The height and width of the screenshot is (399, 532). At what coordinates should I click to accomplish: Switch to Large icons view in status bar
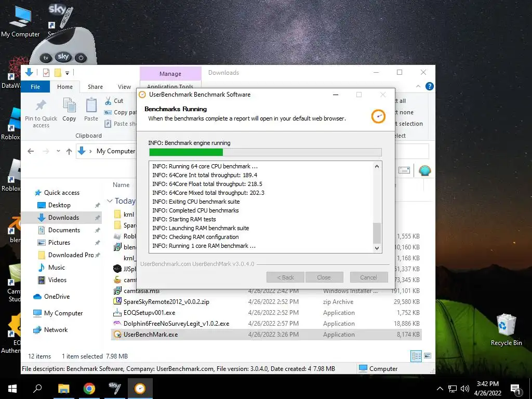coord(428,356)
